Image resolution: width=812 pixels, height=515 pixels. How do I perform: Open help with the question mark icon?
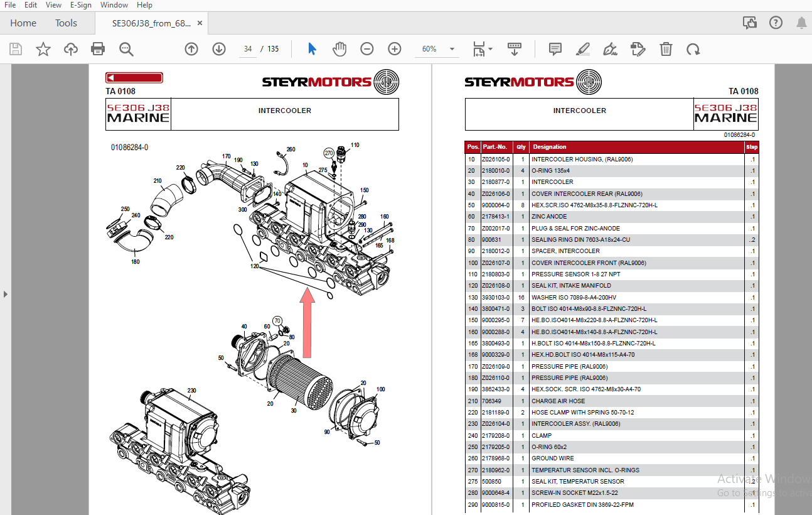[x=776, y=23]
